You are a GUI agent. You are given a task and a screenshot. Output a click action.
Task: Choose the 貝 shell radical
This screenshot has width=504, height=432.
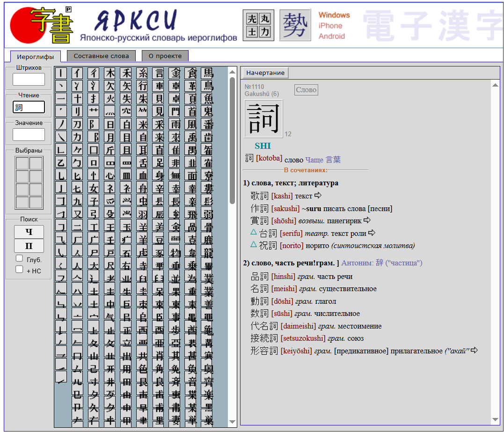pyautogui.click(x=159, y=99)
